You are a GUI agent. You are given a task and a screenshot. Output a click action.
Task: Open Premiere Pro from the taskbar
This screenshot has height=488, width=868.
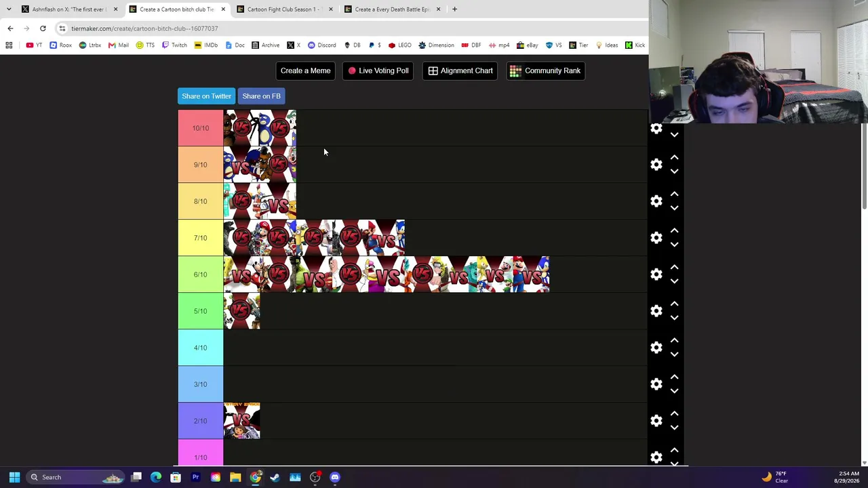[195, 477]
